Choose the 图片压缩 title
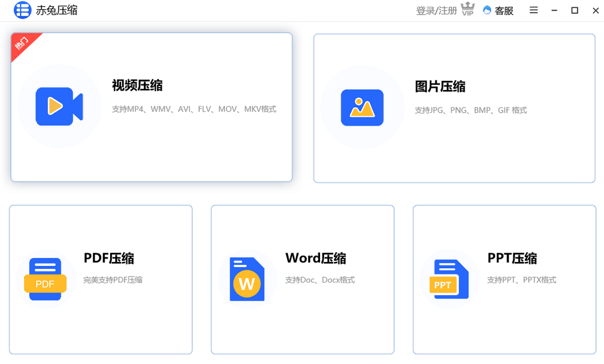 coord(440,86)
